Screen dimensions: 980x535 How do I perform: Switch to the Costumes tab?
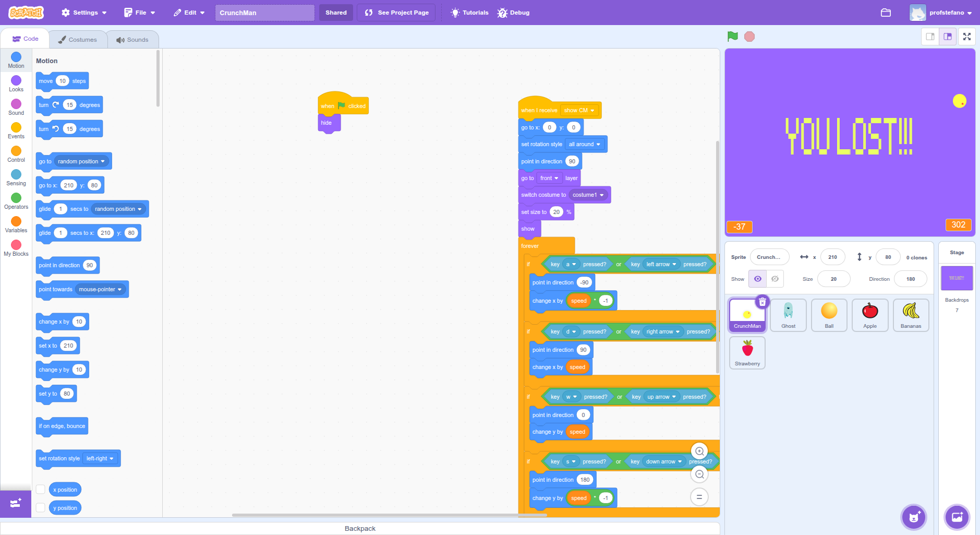[78, 40]
